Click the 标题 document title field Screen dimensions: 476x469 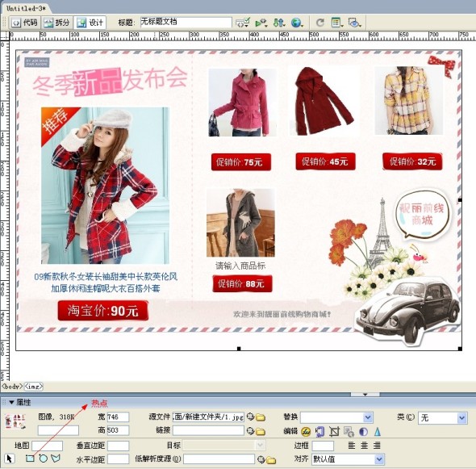coord(186,23)
